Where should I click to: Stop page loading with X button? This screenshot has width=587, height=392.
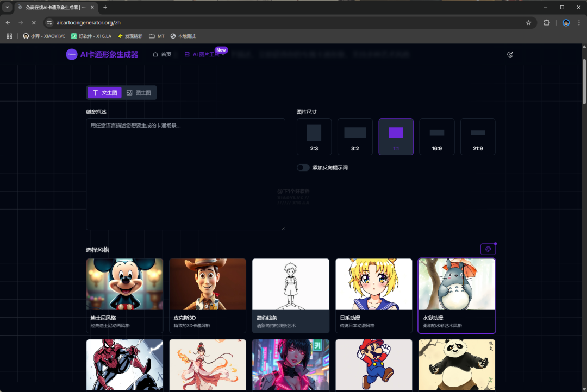[33, 23]
